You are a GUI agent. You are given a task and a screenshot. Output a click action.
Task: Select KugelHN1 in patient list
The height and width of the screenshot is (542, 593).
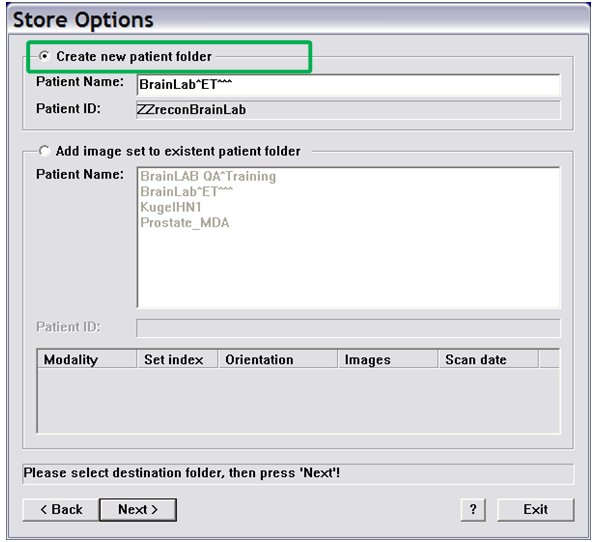point(171,207)
